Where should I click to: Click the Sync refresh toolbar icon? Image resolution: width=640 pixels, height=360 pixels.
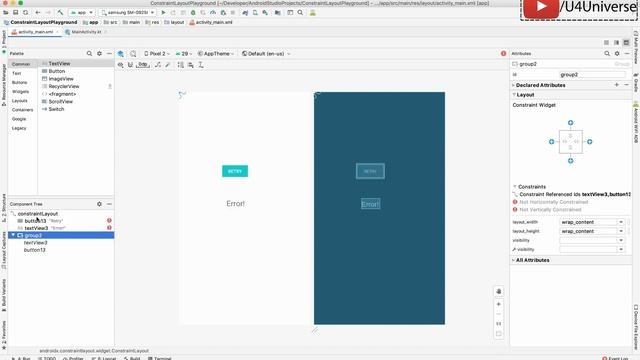tap(25, 13)
